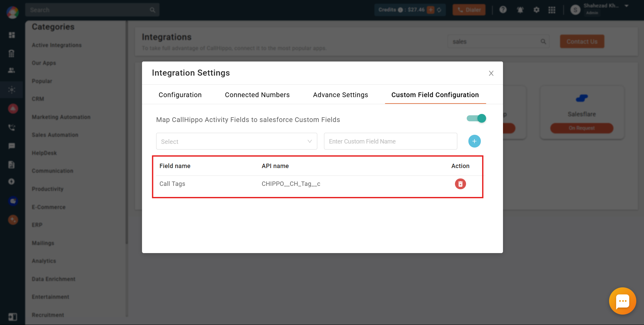Image resolution: width=644 pixels, height=325 pixels.
Task: Click the integrations search field with sales
Action: tap(498, 41)
